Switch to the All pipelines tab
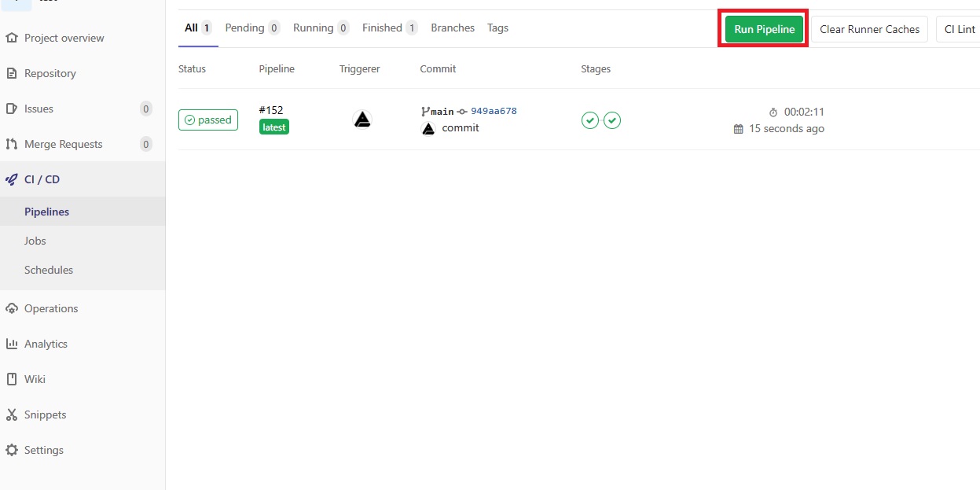Screen dimensions: 980x490 198,28
